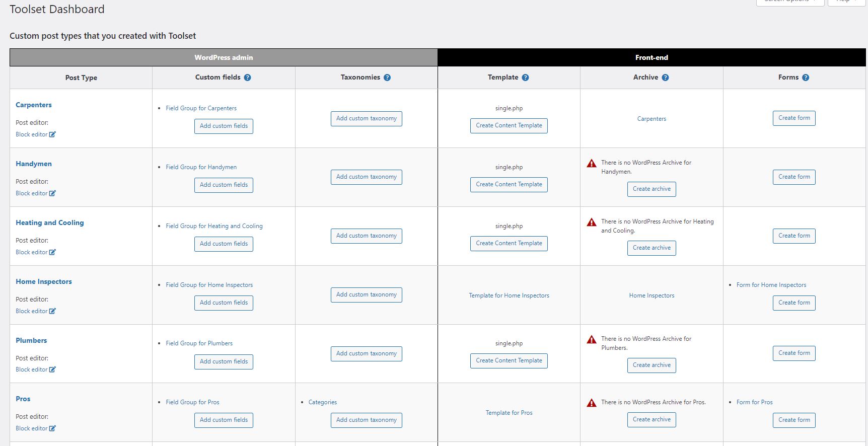Open Field Group for Home Inspectors

click(209, 285)
